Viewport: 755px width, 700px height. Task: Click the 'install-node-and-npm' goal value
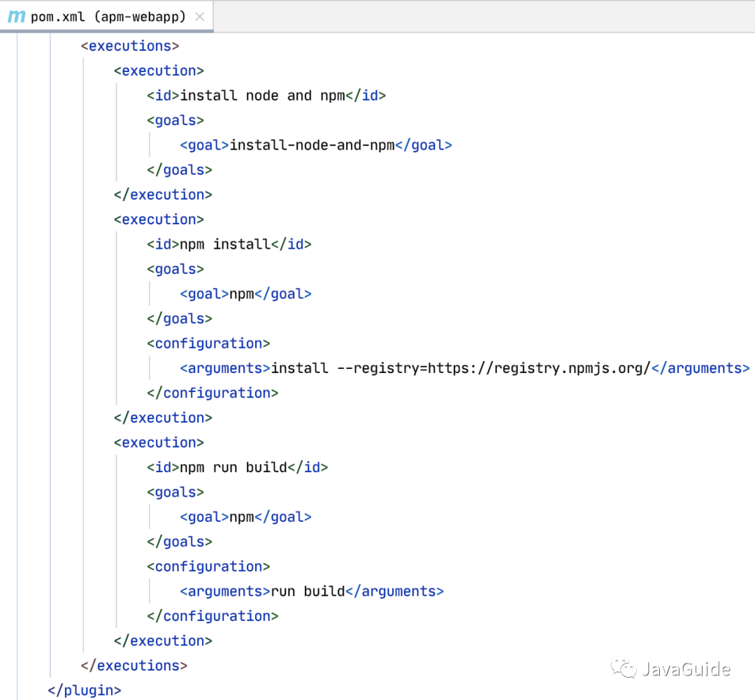[x=312, y=145]
